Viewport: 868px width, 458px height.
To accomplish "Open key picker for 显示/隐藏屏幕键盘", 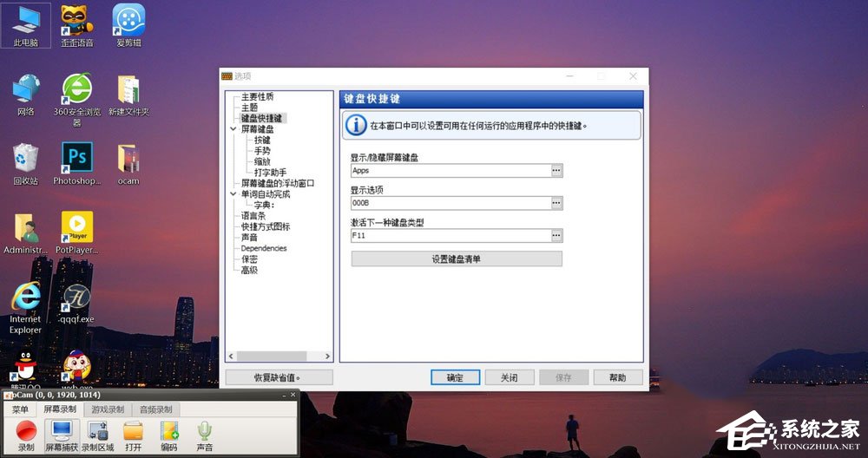I will (557, 171).
